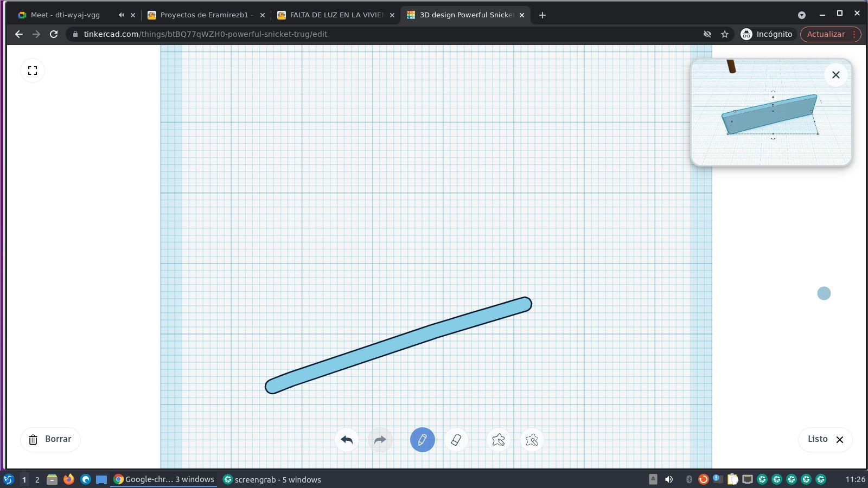Click the Actualizar update button

click(826, 34)
